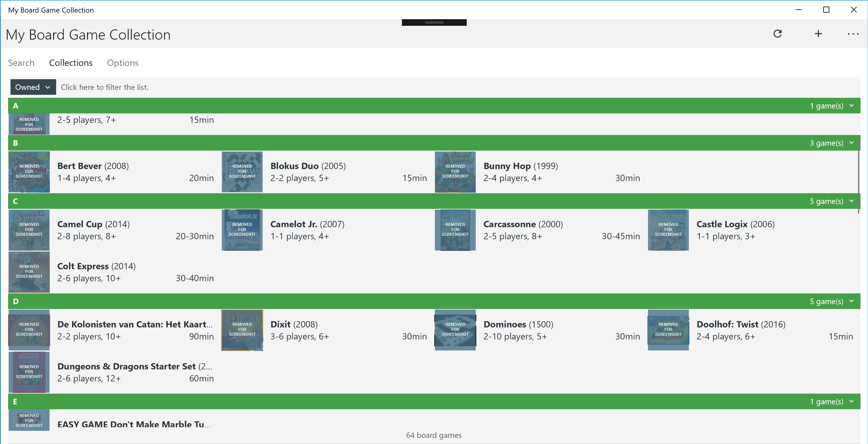868x444 pixels.
Task: Select the Collections tab
Action: (x=71, y=63)
